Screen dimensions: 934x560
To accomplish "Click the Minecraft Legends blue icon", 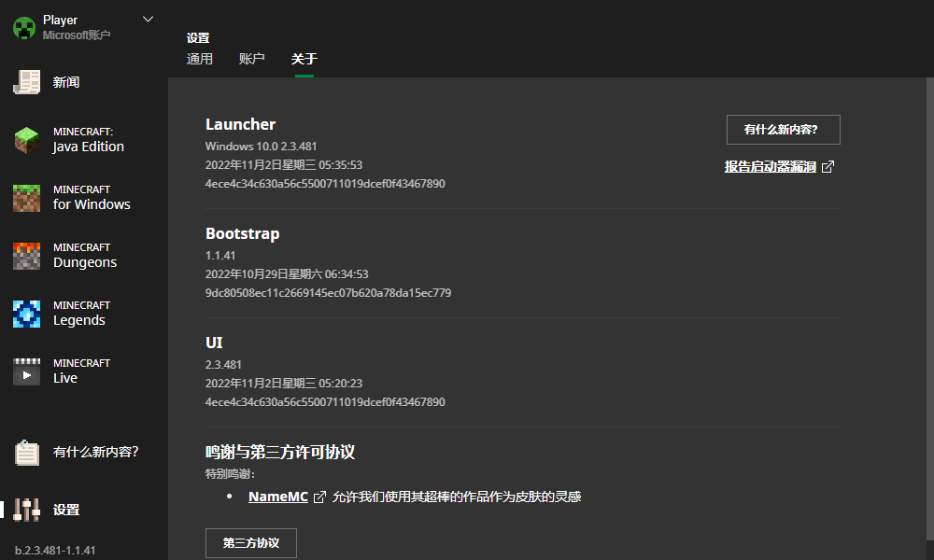I will (27, 314).
